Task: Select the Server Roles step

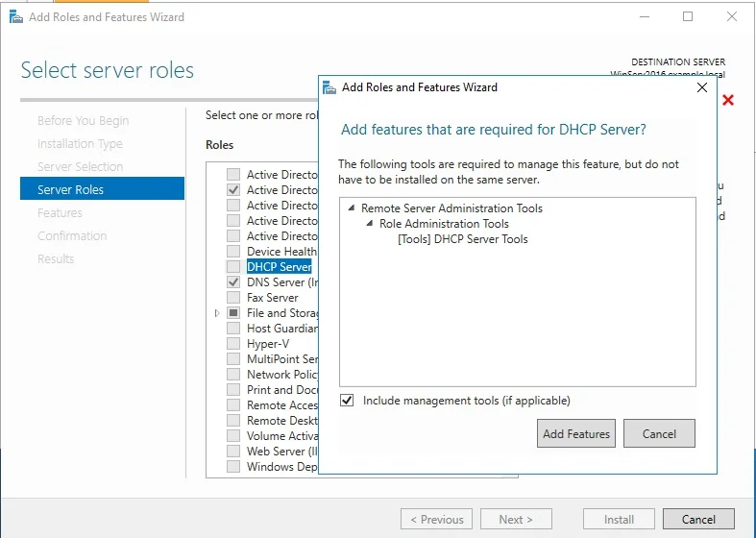Action: [x=70, y=189]
